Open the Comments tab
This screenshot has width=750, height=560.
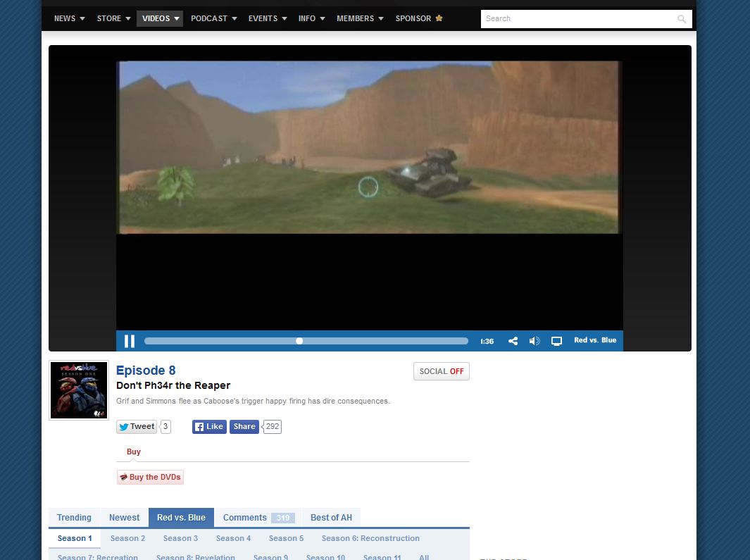pyautogui.click(x=258, y=518)
